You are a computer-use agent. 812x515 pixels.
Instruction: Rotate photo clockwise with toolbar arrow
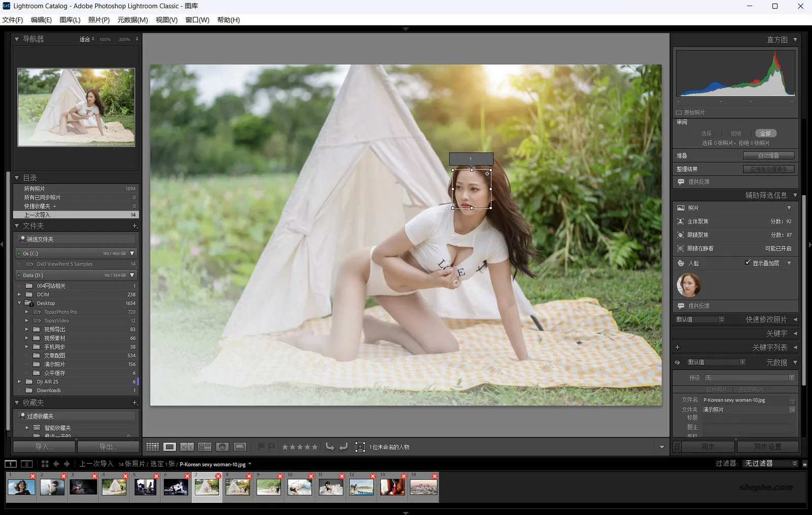(x=344, y=447)
